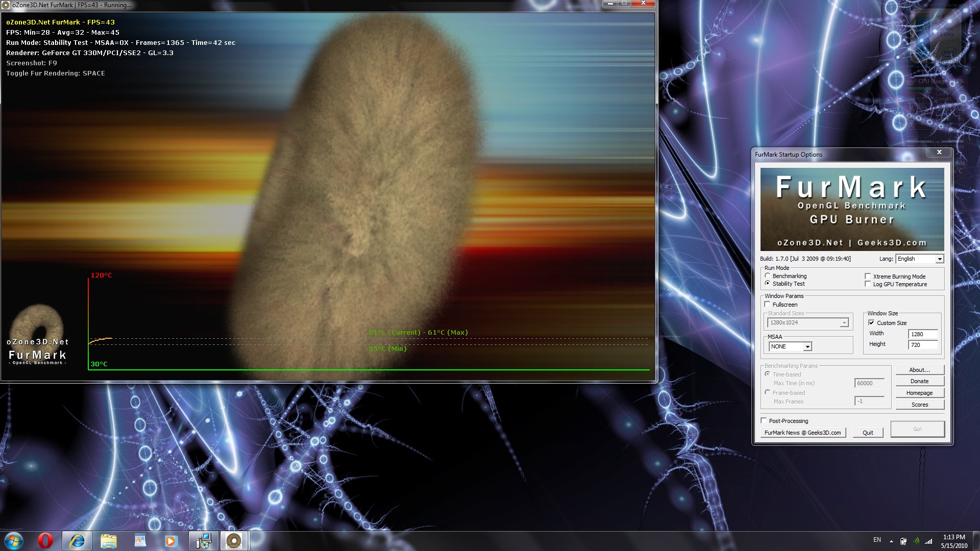The width and height of the screenshot is (980, 551).
Task: Click the Toggle Fur Rendering: SPACE text
Action: 56,73
